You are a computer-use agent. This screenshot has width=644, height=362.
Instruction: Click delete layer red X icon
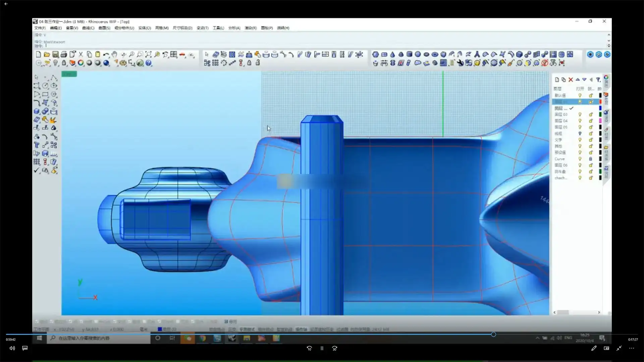[x=571, y=79]
